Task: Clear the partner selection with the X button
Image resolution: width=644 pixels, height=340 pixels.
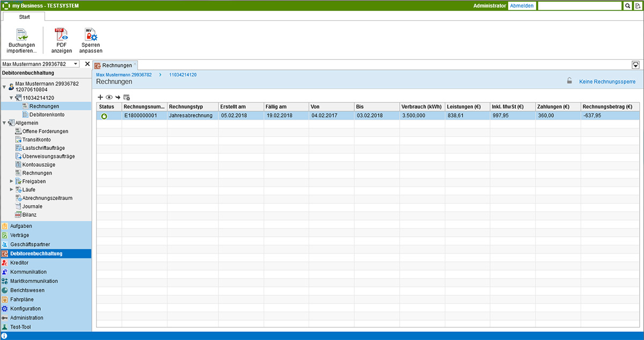Action: (x=87, y=64)
